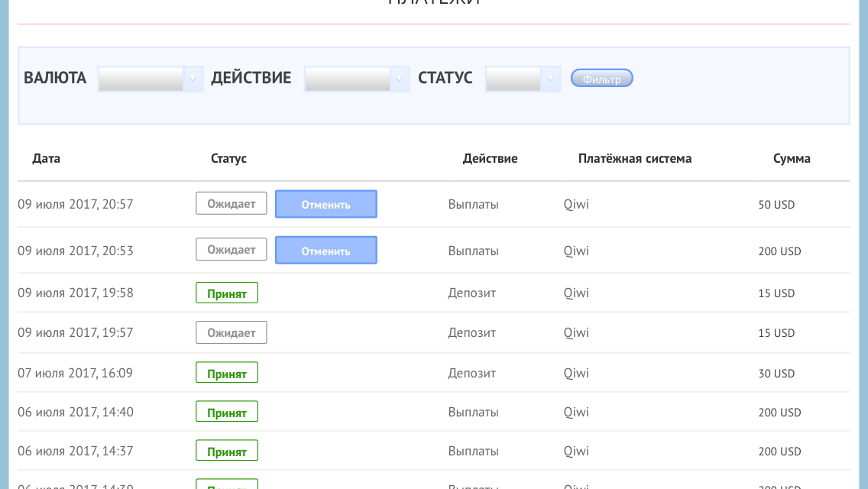This screenshot has width=868, height=489.
Task: Open the Валюта currency dropdown
Action: [151, 79]
